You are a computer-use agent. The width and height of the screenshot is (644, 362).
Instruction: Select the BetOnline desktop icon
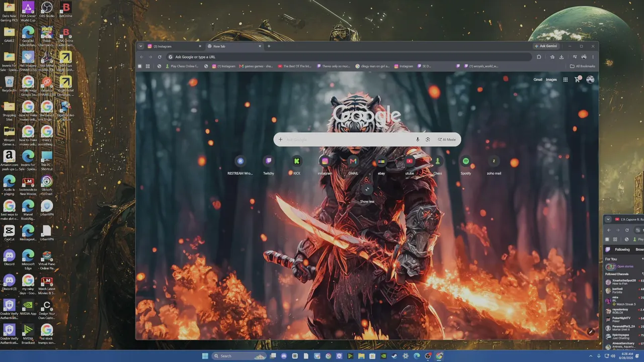(65, 10)
